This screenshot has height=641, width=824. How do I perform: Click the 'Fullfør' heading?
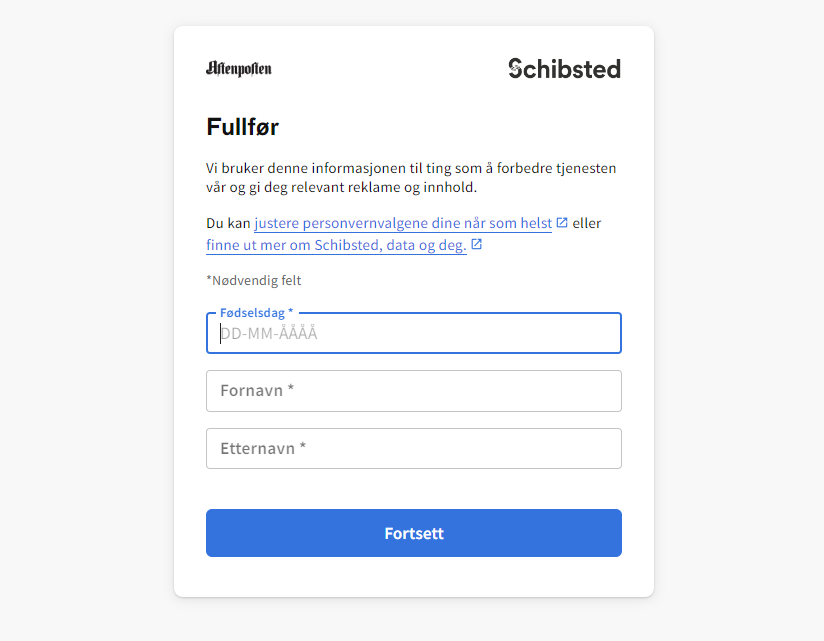pos(243,127)
